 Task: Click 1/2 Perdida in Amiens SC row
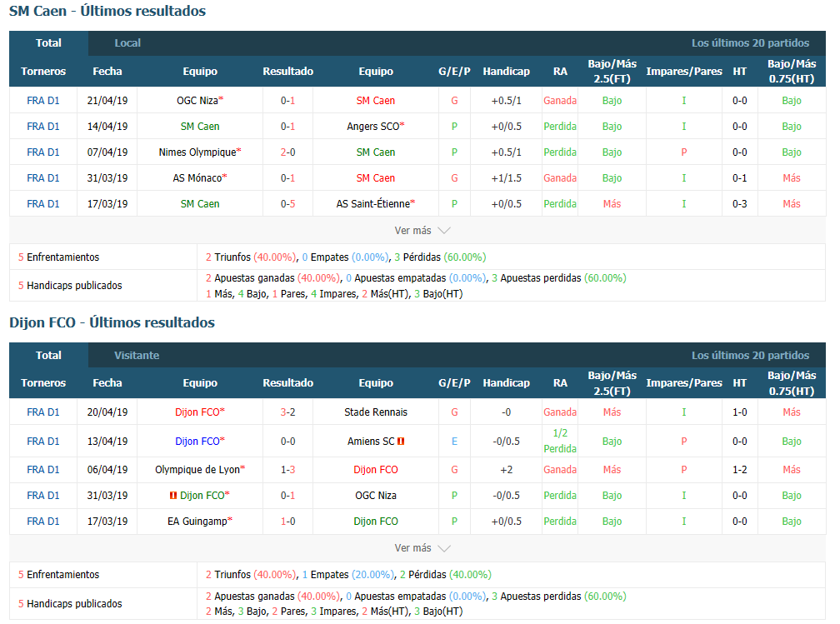[x=560, y=441]
